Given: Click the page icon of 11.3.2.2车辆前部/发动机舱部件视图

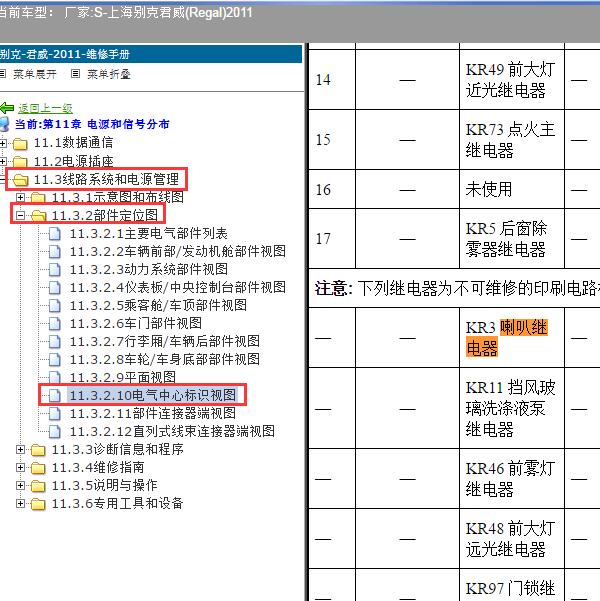Looking at the screenshot, I should pos(55,251).
